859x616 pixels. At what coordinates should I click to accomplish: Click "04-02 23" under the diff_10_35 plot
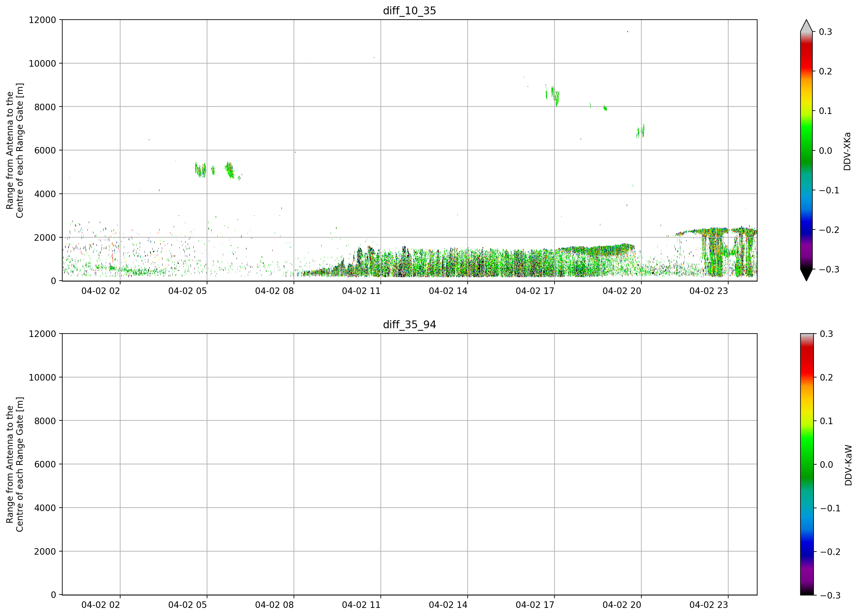click(709, 291)
